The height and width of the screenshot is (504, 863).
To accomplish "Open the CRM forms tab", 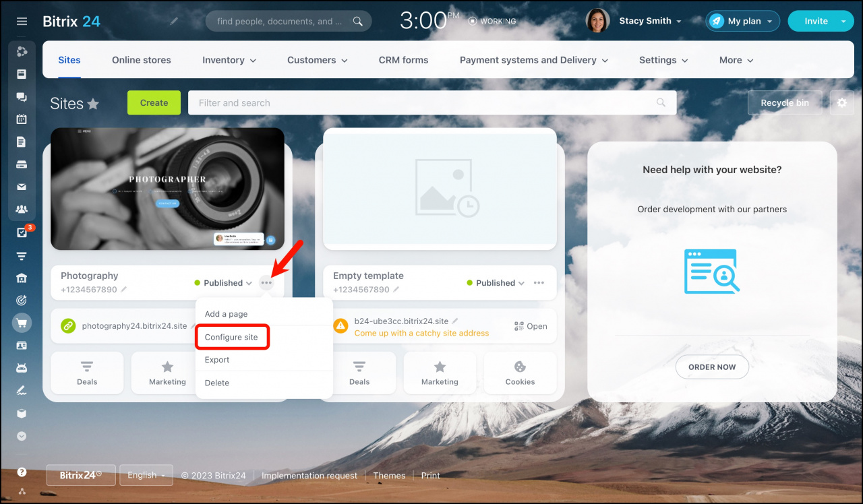I will tap(403, 60).
